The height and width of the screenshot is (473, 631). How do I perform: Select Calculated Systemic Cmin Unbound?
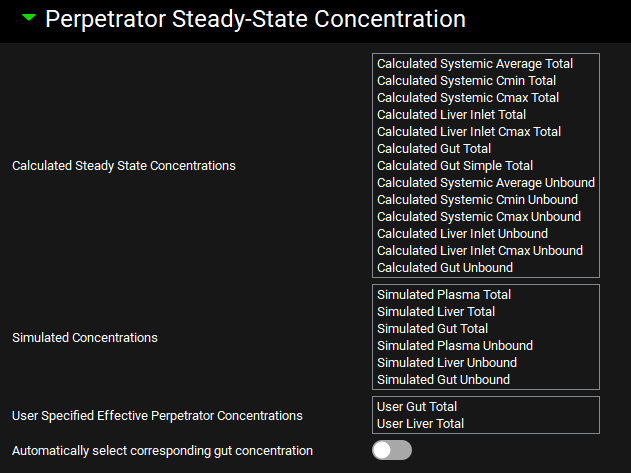(477, 200)
